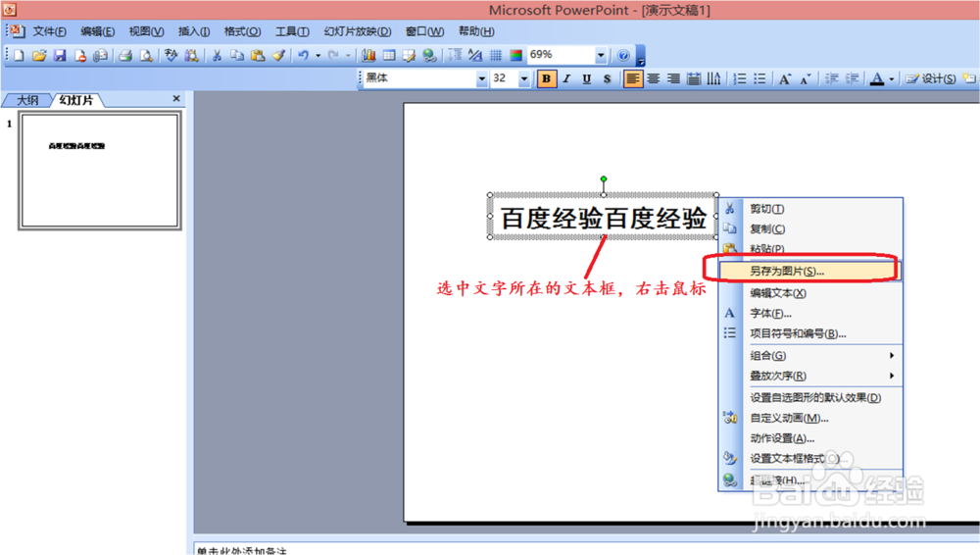Open the 格式(O) menu
Image resolution: width=980 pixels, height=555 pixels.
[242, 31]
